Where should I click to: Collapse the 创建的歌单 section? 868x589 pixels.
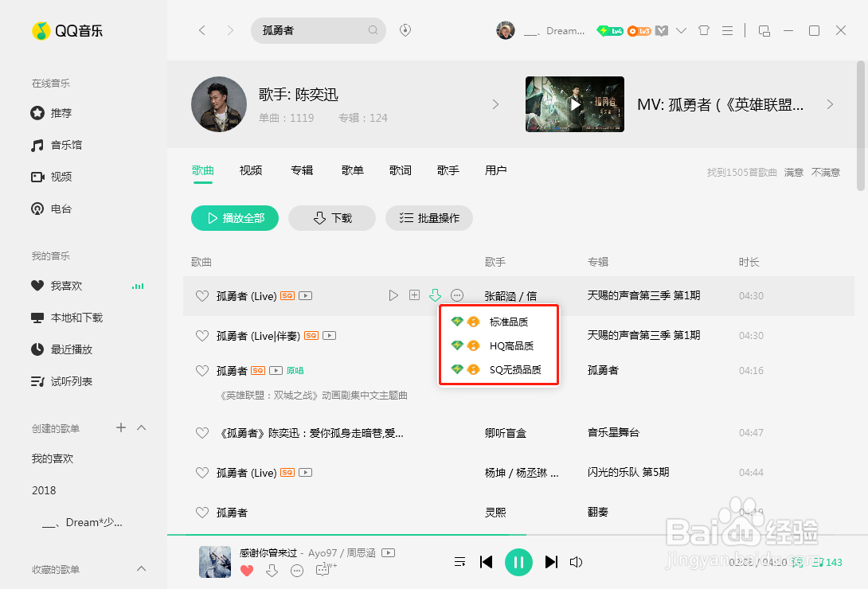click(142, 427)
